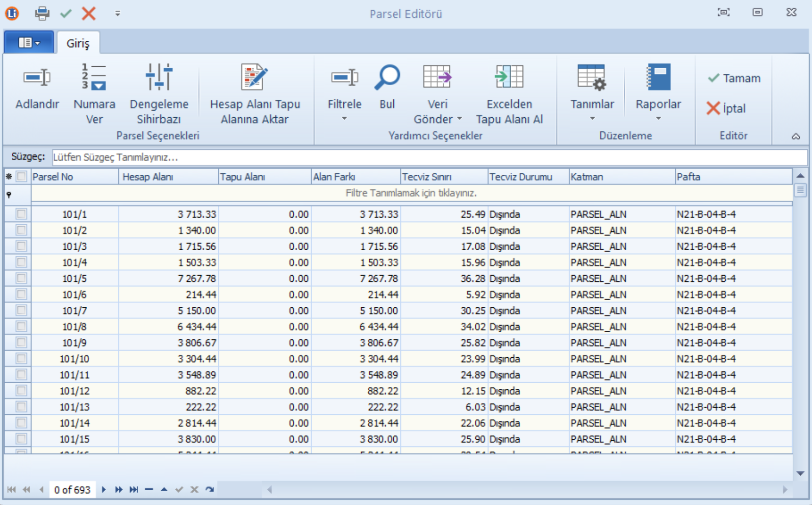
Task: Click the horizontal scrollbar right arrow
Action: tap(785, 490)
